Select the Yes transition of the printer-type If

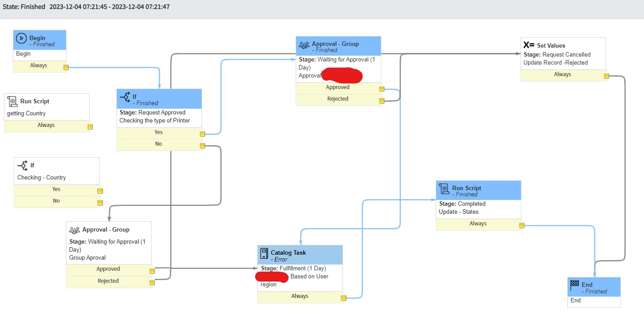click(x=158, y=132)
